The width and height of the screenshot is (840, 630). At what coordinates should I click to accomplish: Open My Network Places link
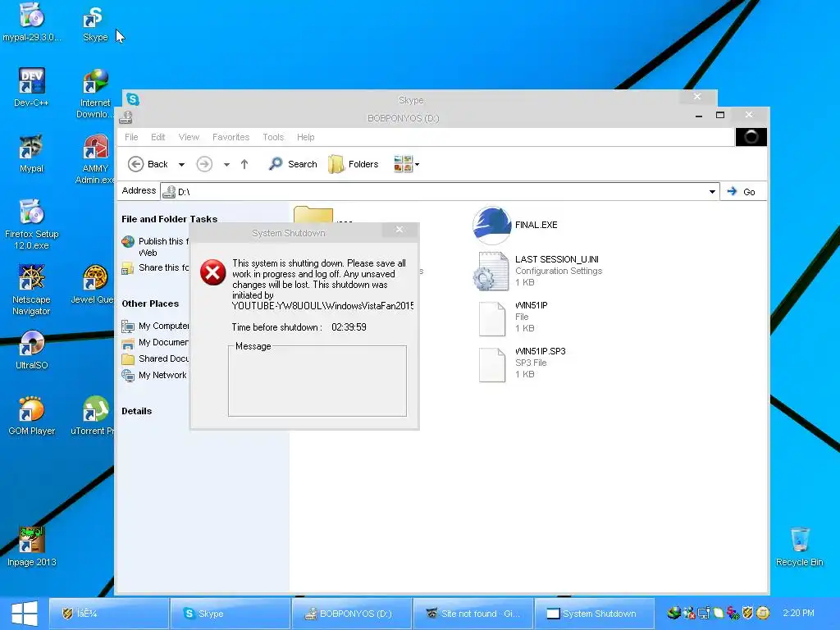[x=154, y=375]
